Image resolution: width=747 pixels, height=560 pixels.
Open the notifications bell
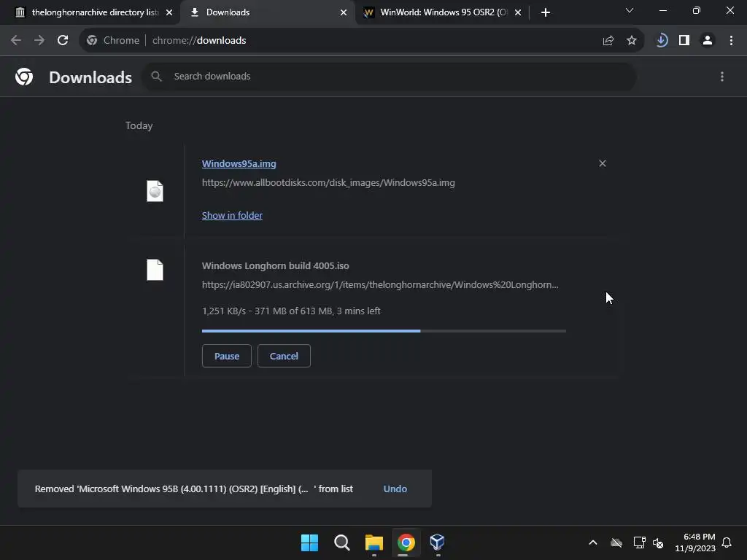pyautogui.click(x=727, y=542)
